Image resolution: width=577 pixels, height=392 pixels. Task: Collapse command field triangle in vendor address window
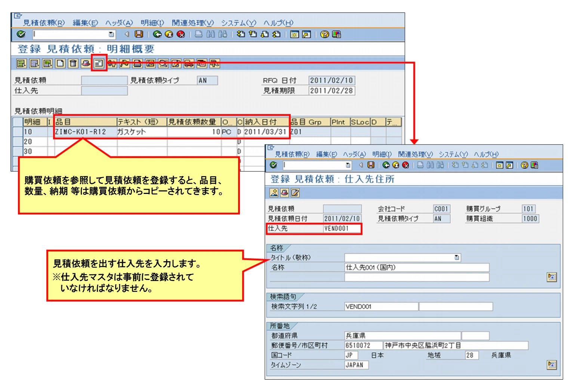361,165
